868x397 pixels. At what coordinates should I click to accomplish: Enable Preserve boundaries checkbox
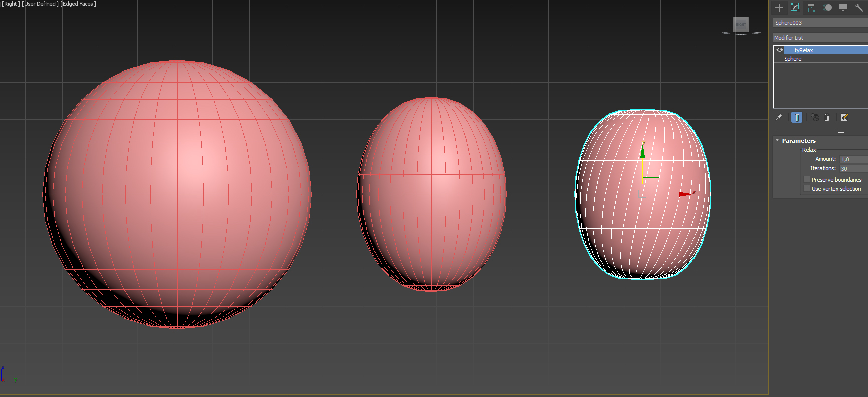pos(807,180)
